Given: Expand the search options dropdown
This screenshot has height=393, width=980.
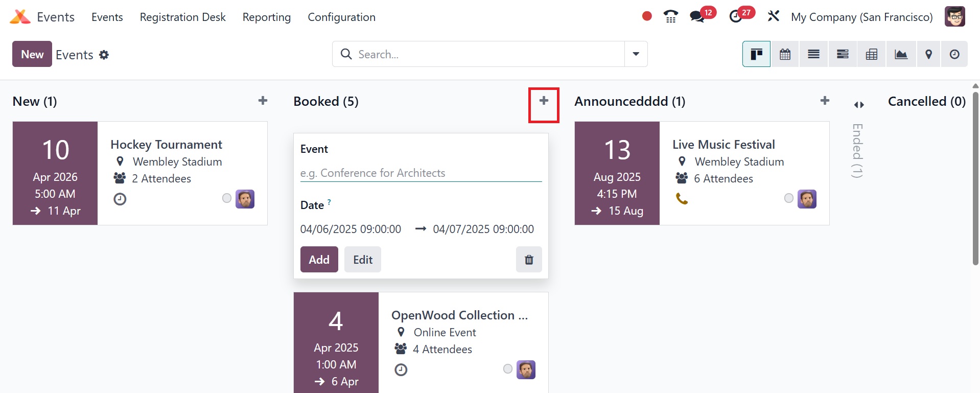Looking at the screenshot, I should (636, 54).
